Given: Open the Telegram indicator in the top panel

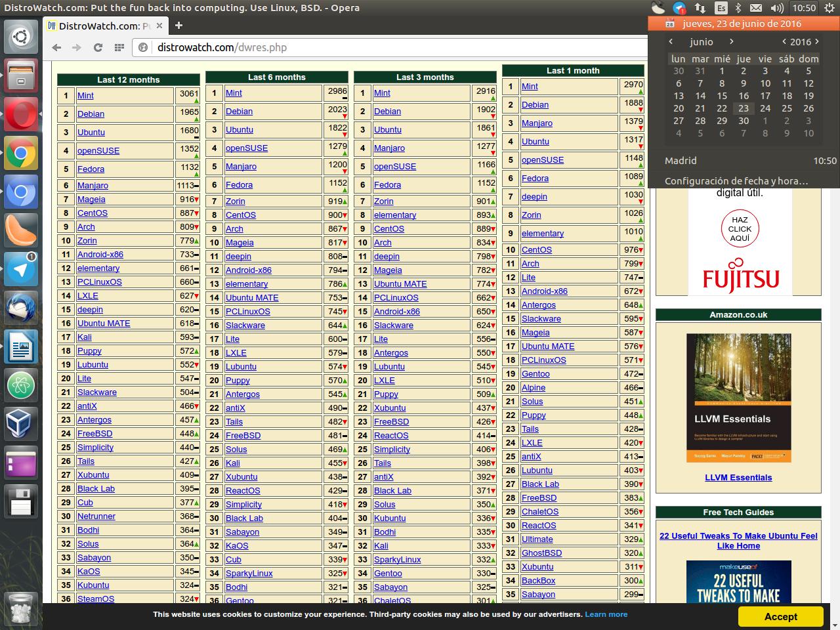Looking at the screenshot, I should click(x=679, y=8).
